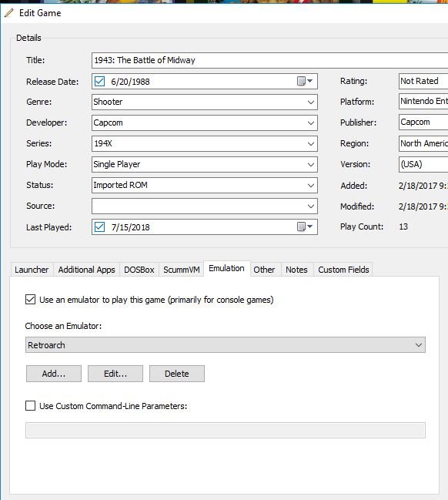
Task: Click the pencil icon beside Edit Game
Action: (x=9, y=13)
